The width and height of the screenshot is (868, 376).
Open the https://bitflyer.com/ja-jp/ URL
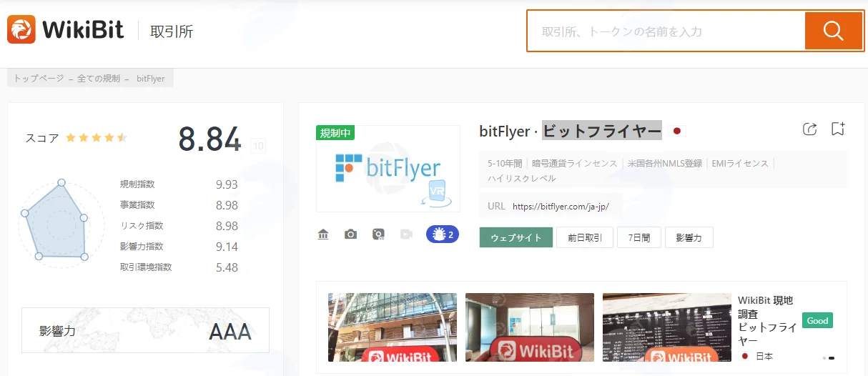pyautogui.click(x=561, y=206)
